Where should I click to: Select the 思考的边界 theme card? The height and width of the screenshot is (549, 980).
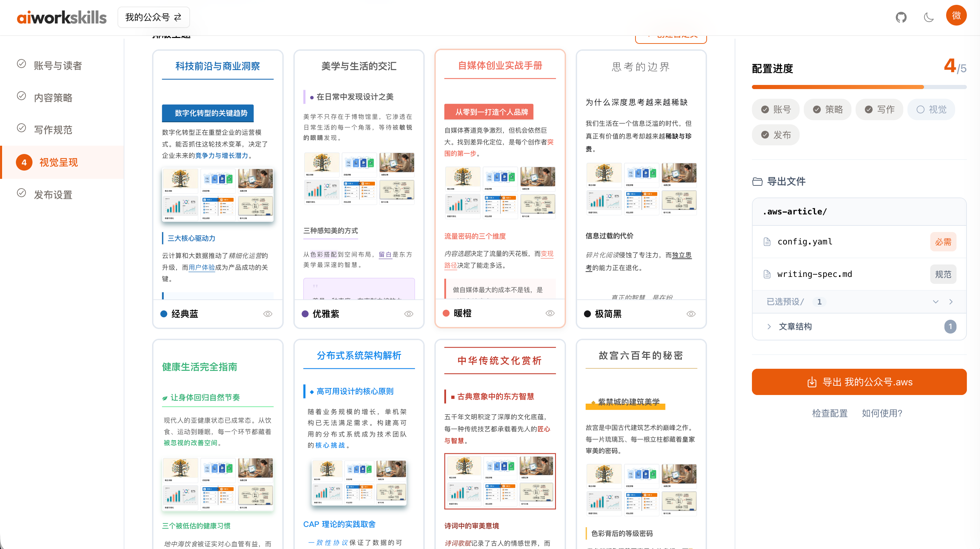[641, 189]
